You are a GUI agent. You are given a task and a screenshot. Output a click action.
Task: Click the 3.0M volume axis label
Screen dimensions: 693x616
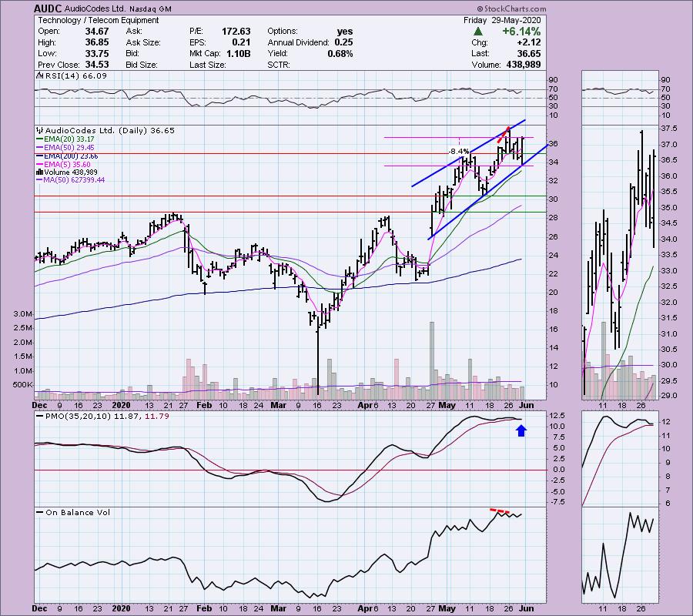tap(22, 313)
